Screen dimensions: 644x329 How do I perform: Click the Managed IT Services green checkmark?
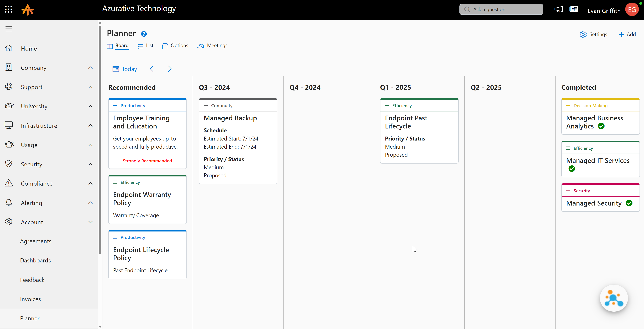point(572,169)
